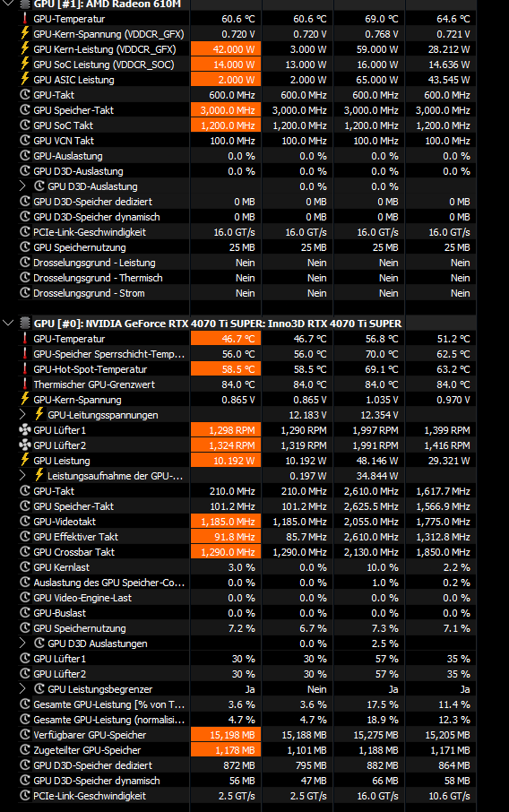Click the 34.844 W maximum value
This screenshot has height=812, width=509.
tap(378, 475)
